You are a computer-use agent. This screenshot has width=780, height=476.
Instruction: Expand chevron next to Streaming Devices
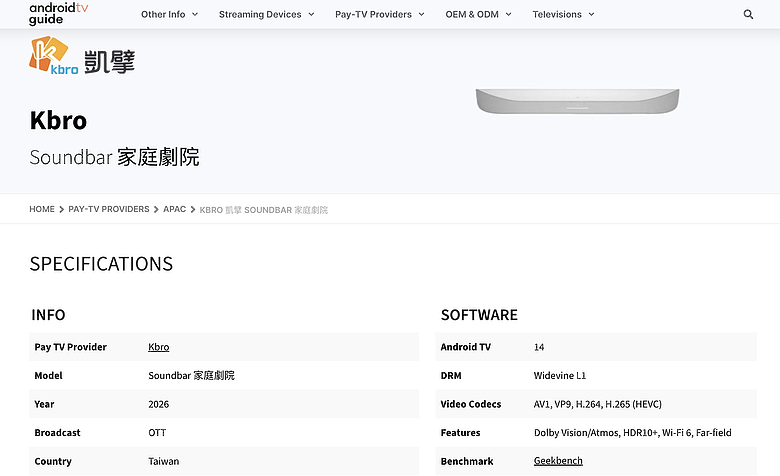tap(311, 14)
